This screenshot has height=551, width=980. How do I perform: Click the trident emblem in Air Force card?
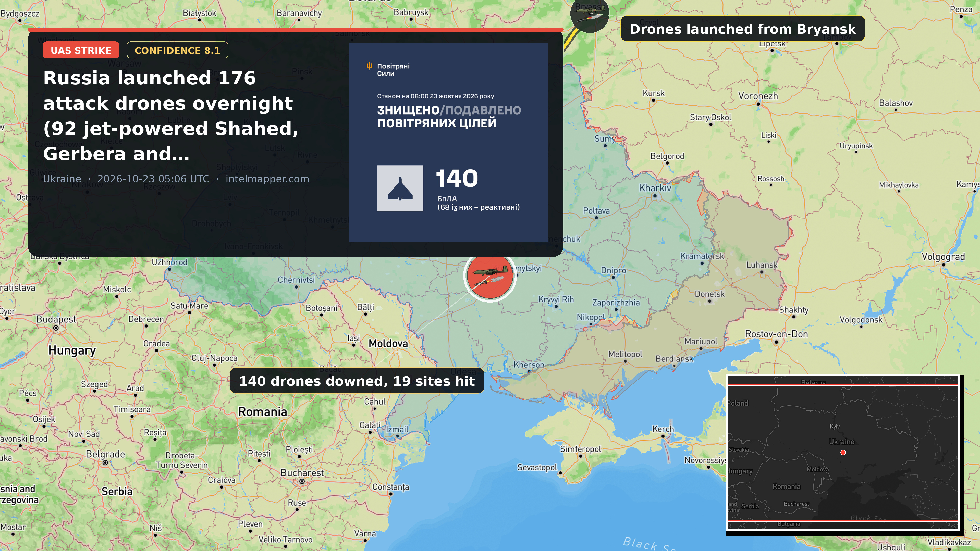pos(369,66)
